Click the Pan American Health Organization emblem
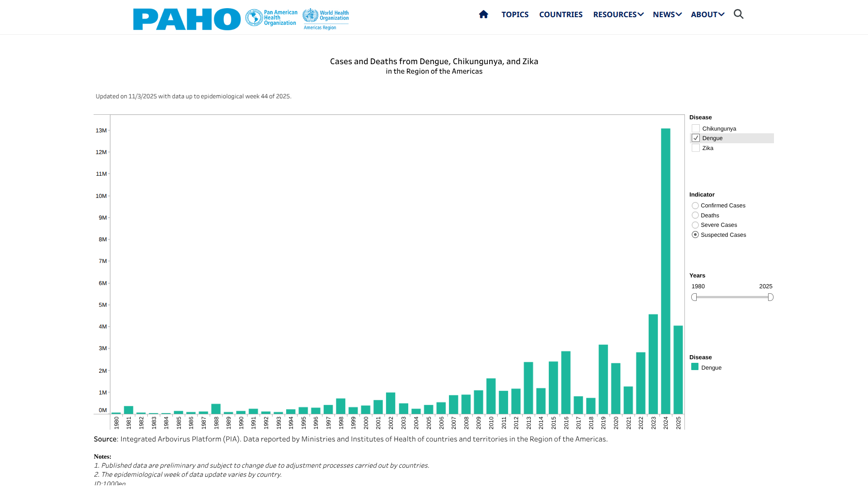This screenshot has width=868, height=488. coord(254,18)
